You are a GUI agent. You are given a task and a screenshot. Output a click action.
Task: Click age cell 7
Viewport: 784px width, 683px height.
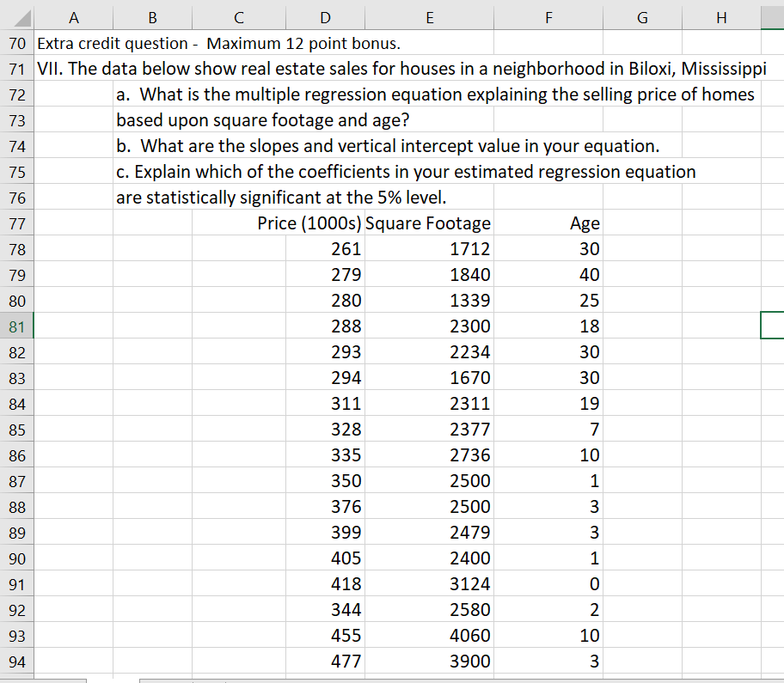548,430
